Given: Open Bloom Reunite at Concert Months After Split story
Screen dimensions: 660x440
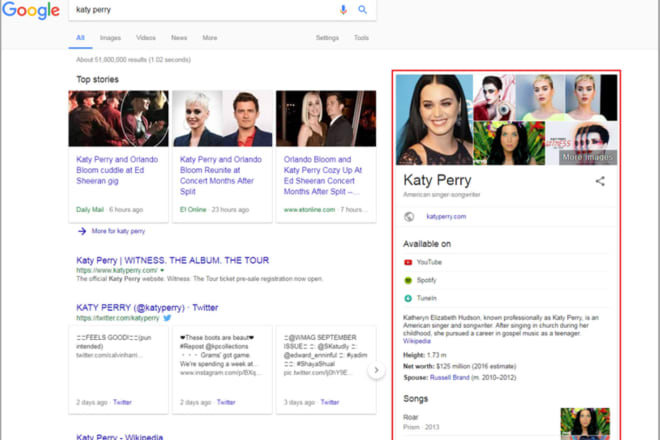Looking at the screenshot, I should (x=221, y=175).
